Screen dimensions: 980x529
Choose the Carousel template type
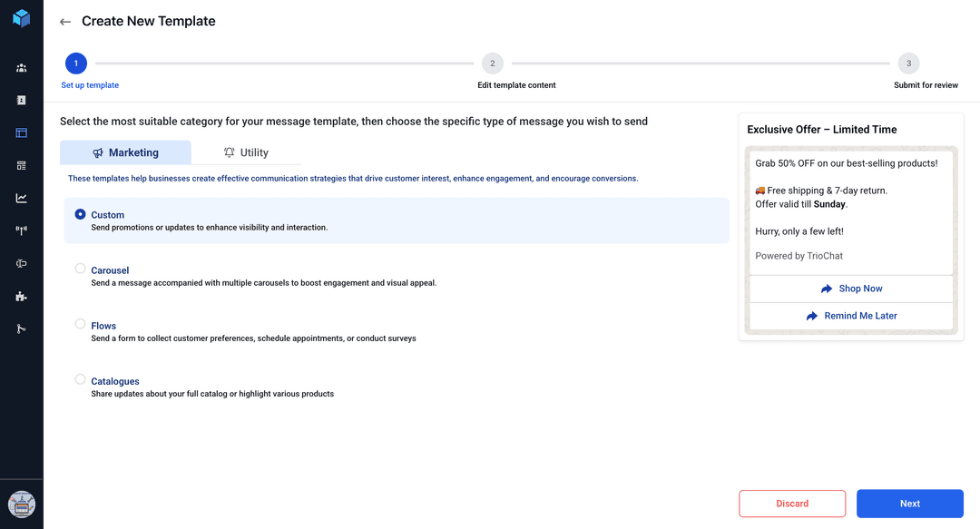(x=81, y=269)
